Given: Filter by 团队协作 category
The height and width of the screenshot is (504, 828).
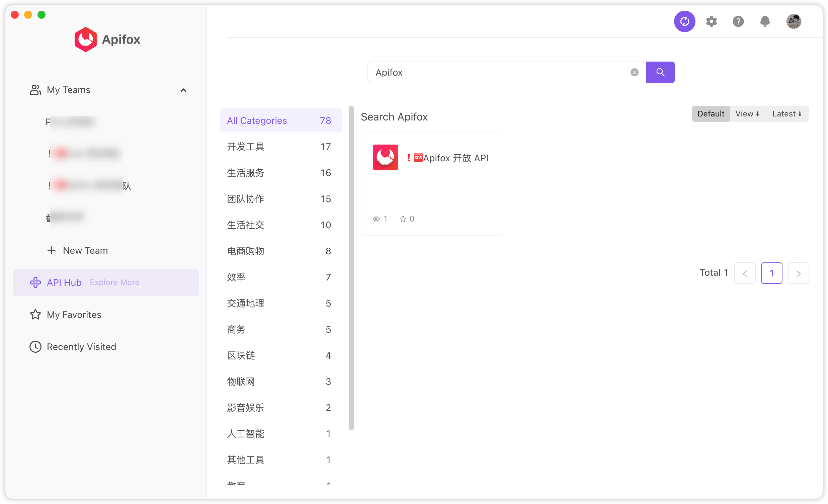Looking at the screenshot, I should point(280,199).
